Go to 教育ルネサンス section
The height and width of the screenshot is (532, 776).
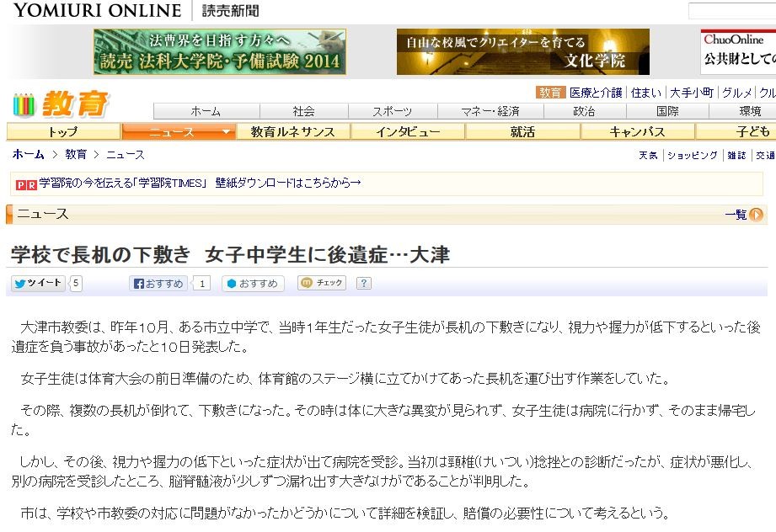293,131
